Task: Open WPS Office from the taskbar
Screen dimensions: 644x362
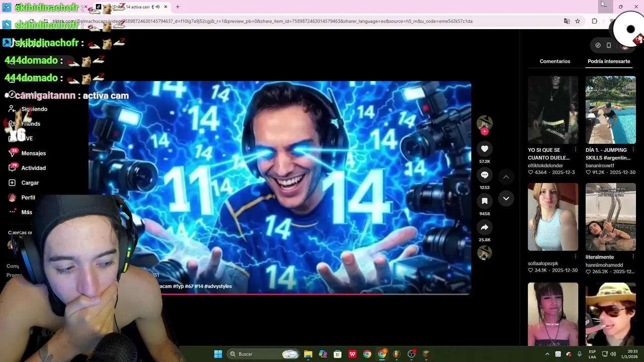Action: pos(353,354)
